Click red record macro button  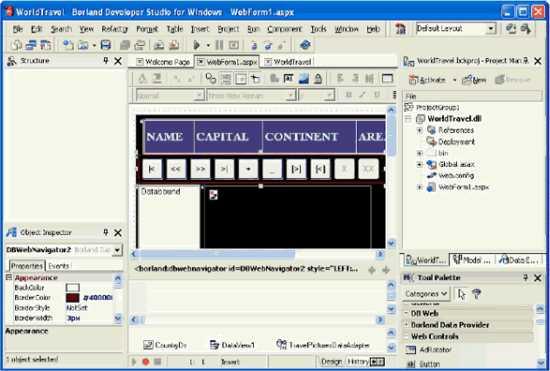[x=146, y=362]
